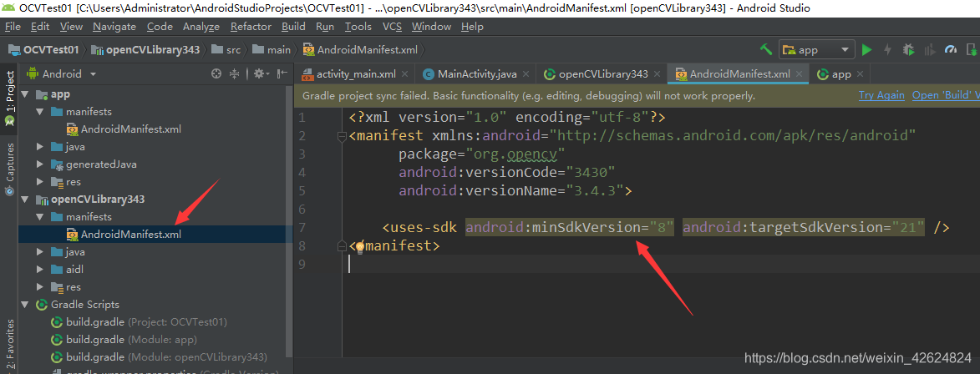980x374 pixels.
Task: Expand the generatedJava folder
Action: click(x=40, y=164)
